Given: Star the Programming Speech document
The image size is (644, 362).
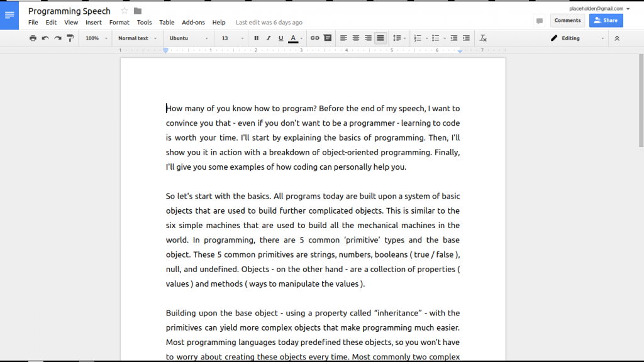Looking at the screenshot, I should (125, 11).
